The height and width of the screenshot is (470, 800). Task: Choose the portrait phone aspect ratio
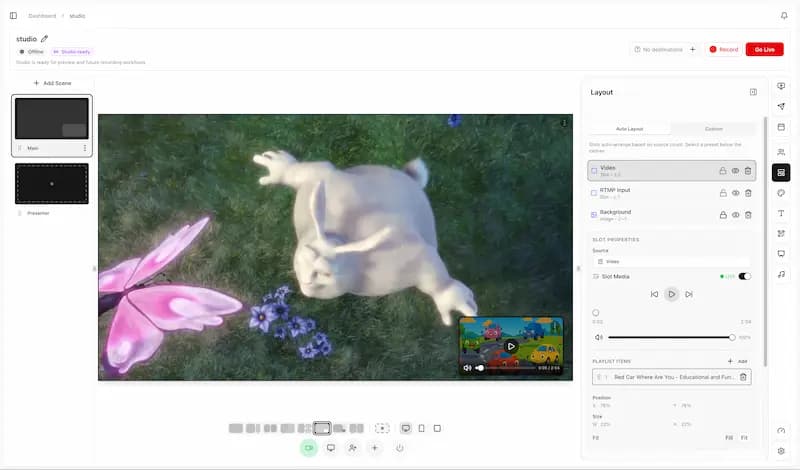421,428
